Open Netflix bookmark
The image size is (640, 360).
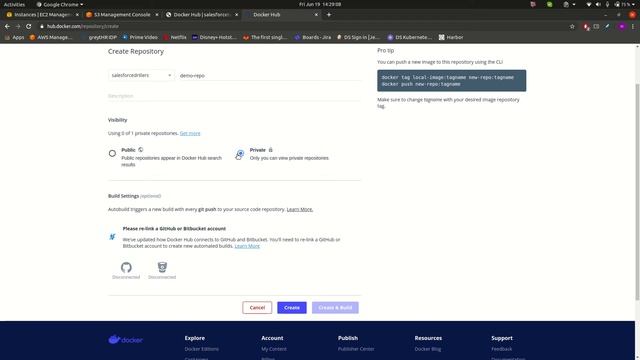point(175,37)
